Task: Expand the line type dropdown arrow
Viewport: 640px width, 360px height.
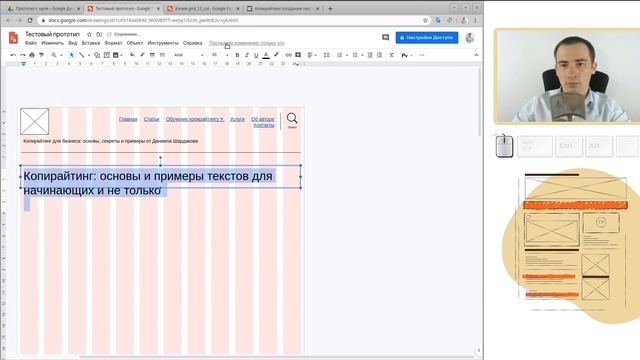Action: (x=89, y=55)
